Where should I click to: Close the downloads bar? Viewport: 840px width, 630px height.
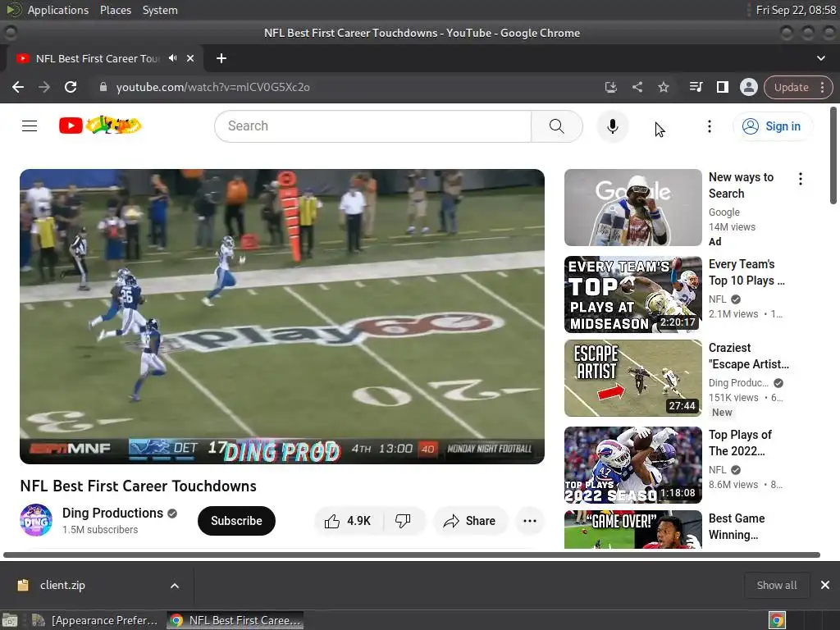(825, 585)
